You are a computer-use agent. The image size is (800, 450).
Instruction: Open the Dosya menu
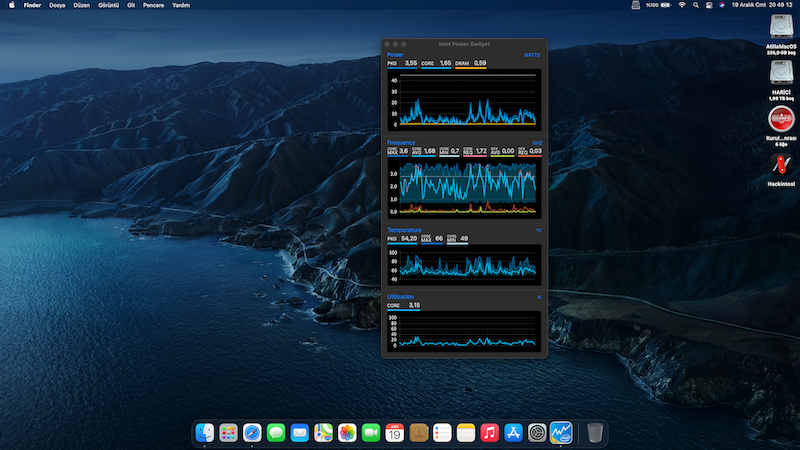[58, 5]
